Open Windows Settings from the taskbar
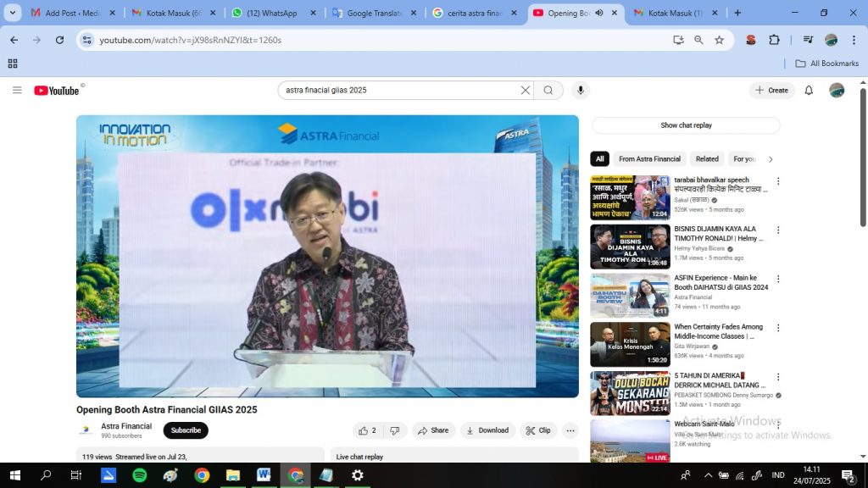The height and width of the screenshot is (488, 868). (x=358, y=475)
